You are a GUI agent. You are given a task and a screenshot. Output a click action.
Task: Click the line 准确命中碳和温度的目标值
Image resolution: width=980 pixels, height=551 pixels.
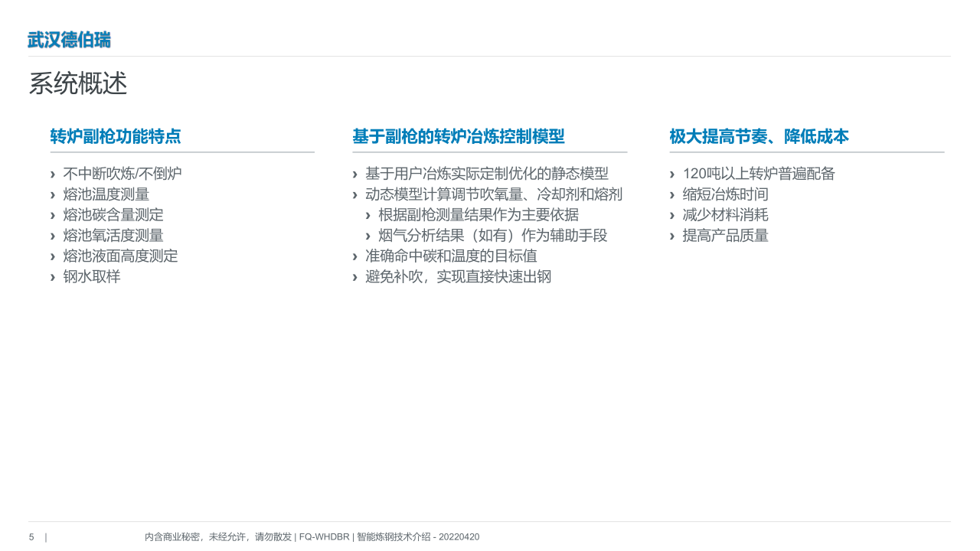pyautogui.click(x=451, y=256)
